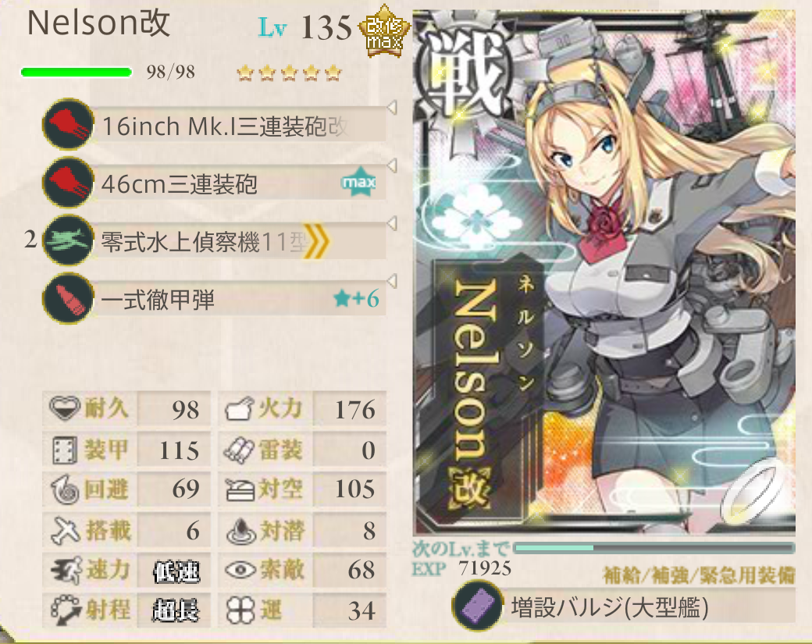
Task: Click the teal max star on 46cm gun
Action: click(359, 182)
